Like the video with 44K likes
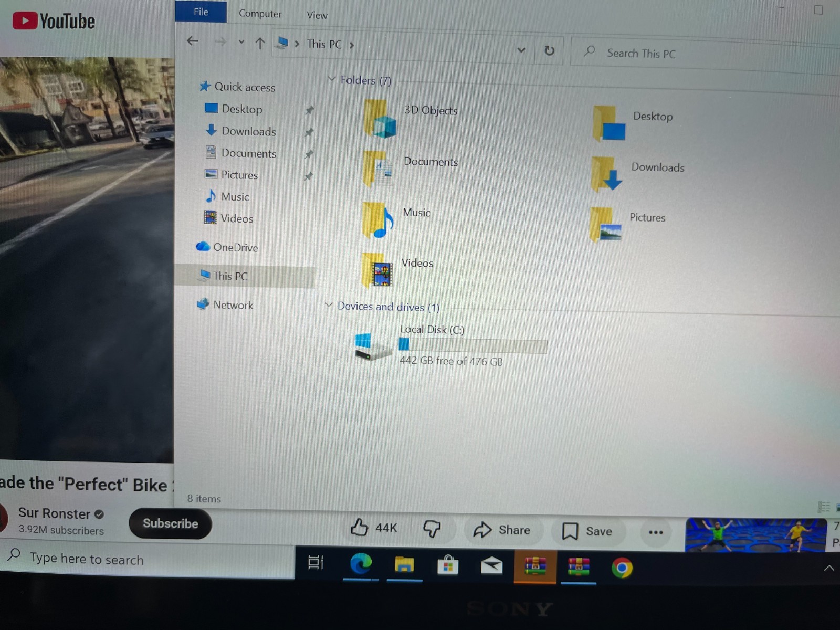 (x=374, y=528)
